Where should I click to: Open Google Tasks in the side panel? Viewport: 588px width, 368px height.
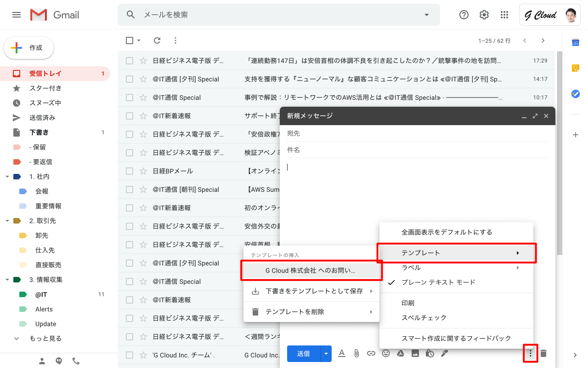pyautogui.click(x=575, y=94)
